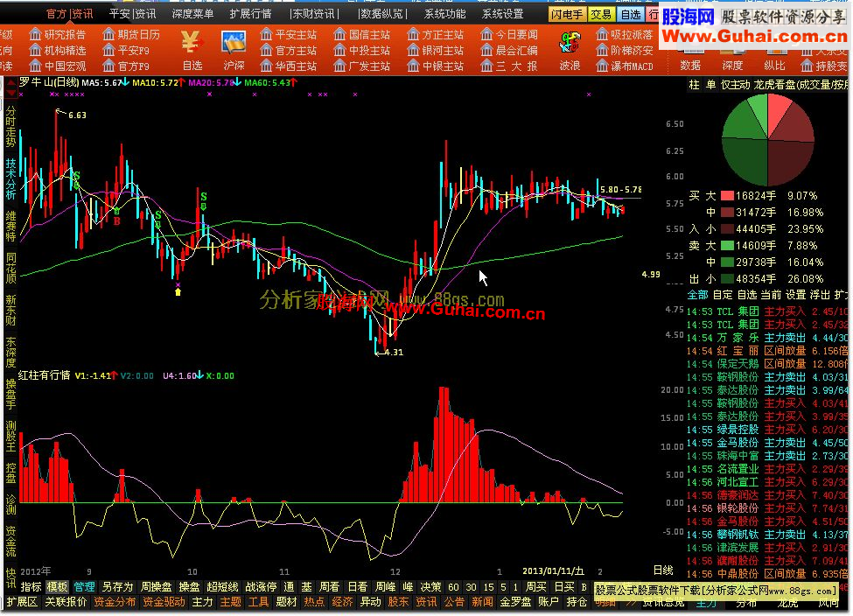Open the 技术分析 sidebar entry
This screenshot has height=616, width=853.
pyautogui.click(x=10, y=178)
